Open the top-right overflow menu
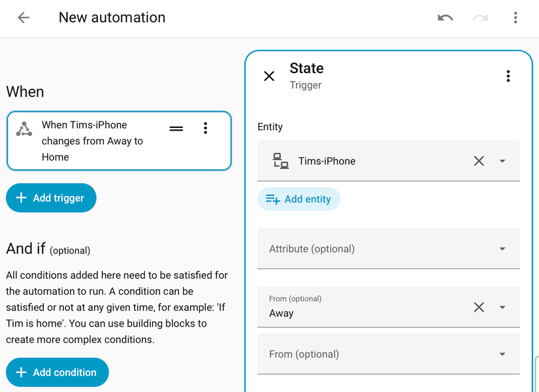 tap(515, 18)
